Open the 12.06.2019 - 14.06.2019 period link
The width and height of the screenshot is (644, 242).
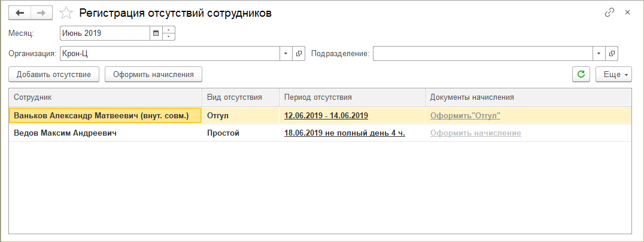(326, 116)
